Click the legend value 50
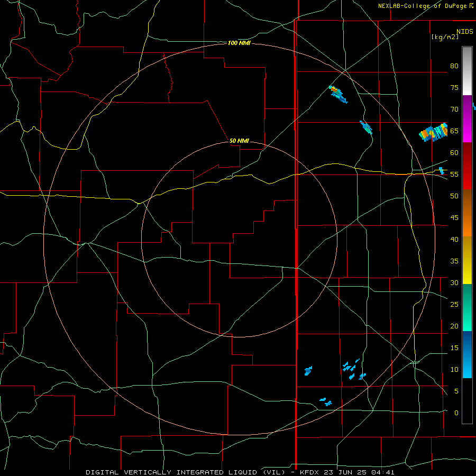 tap(454, 196)
